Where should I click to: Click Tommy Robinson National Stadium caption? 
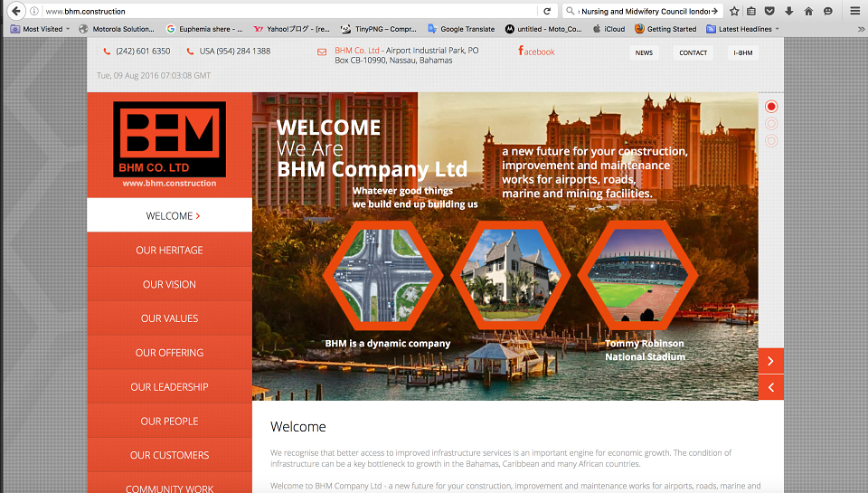[645, 350]
